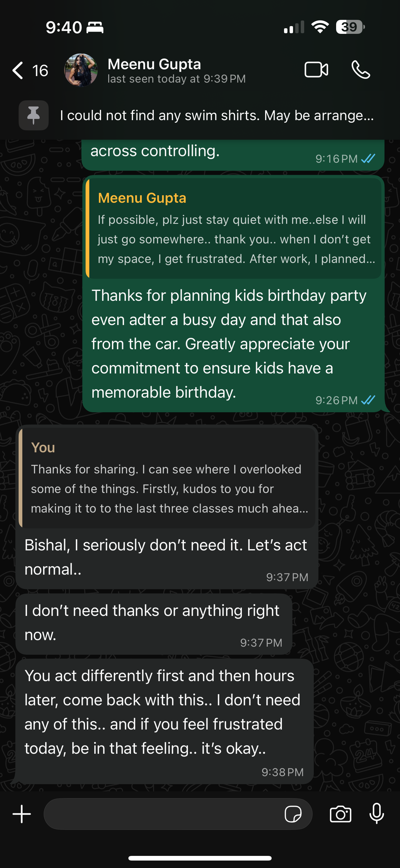This screenshot has width=400, height=868.
Task: Open Meenu Gupta's profile picture
Action: point(81,70)
